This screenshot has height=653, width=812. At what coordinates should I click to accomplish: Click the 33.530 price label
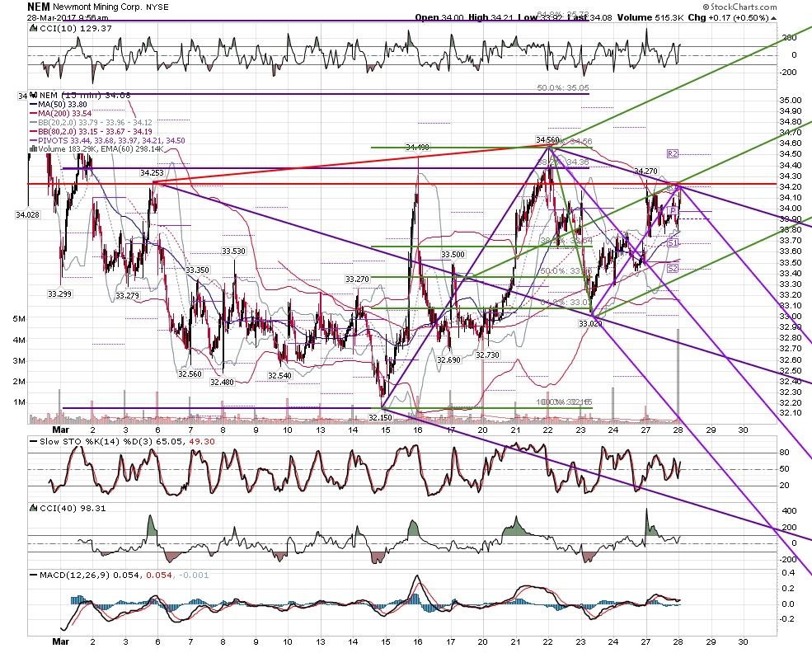tap(233, 251)
